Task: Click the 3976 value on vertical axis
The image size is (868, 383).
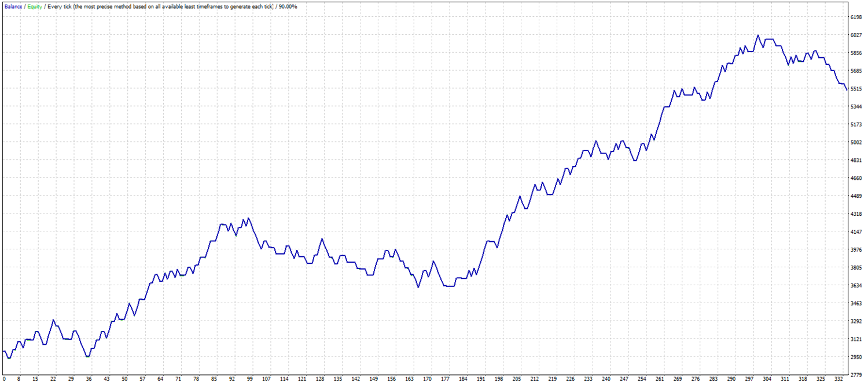Action: click(x=856, y=250)
